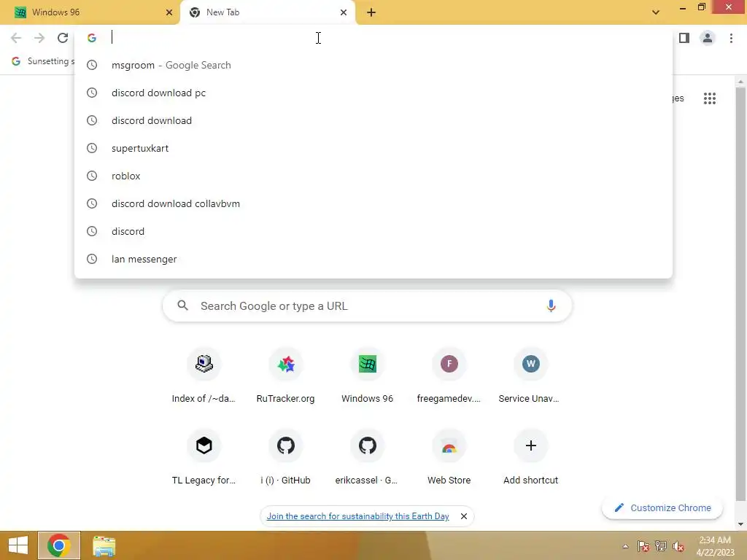Open Windows Start button
The height and width of the screenshot is (560, 747).
click(18, 545)
